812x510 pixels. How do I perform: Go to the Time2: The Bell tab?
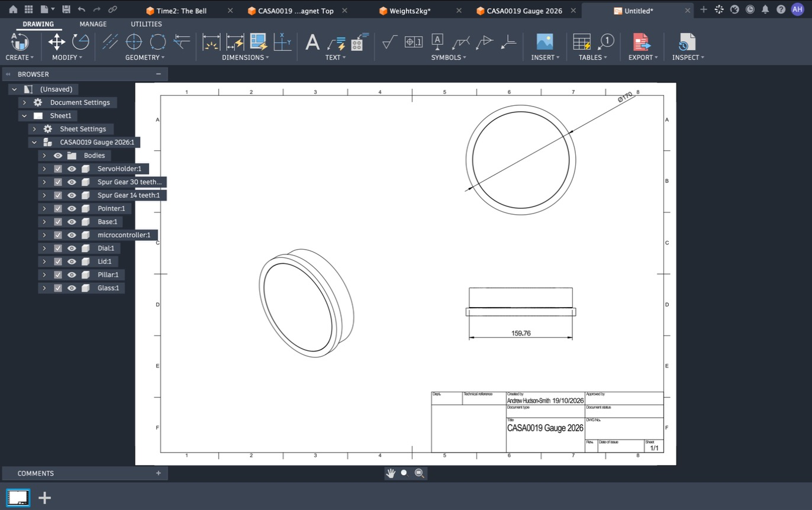click(182, 11)
